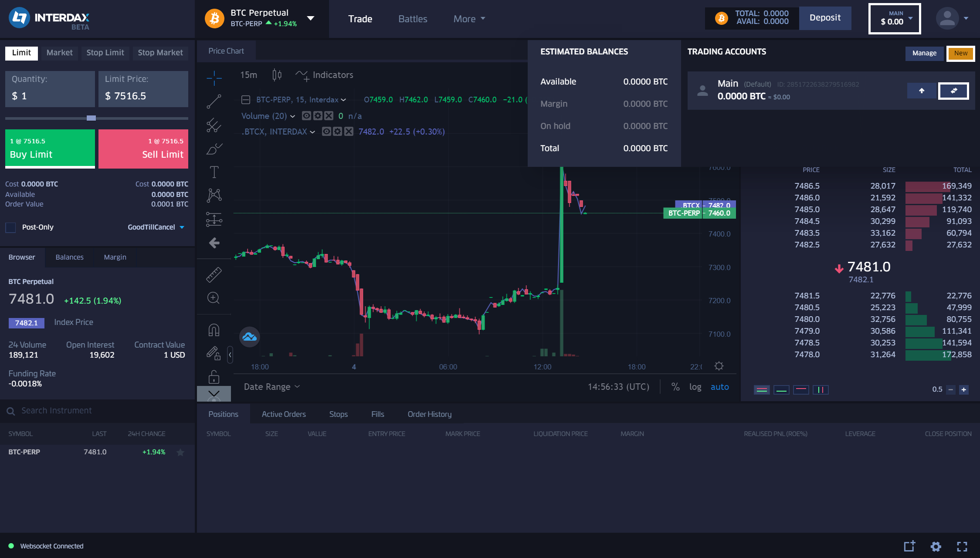Screen dimensions: 980x558
Task: Switch to Stop Market order tab
Action: click(x=160, y=53)
